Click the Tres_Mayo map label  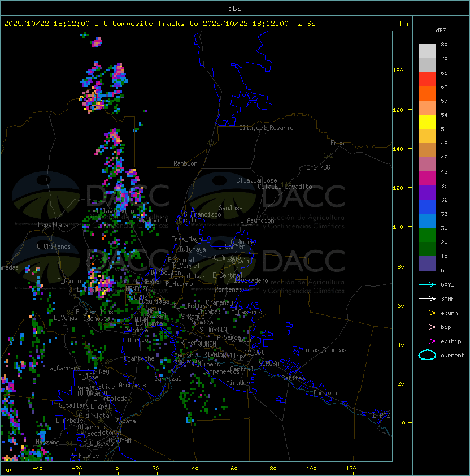pos(186,239)
